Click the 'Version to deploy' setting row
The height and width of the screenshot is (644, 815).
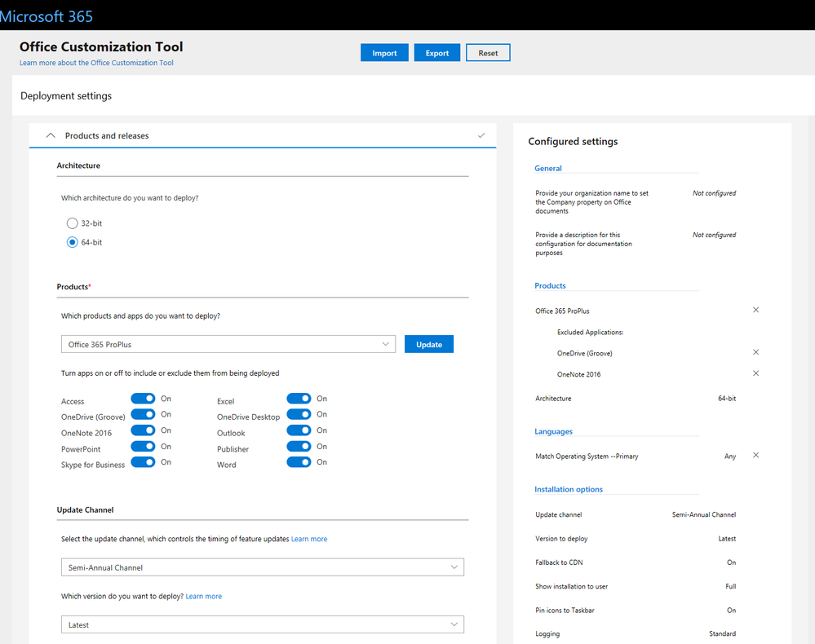click(x=636, y=539)
